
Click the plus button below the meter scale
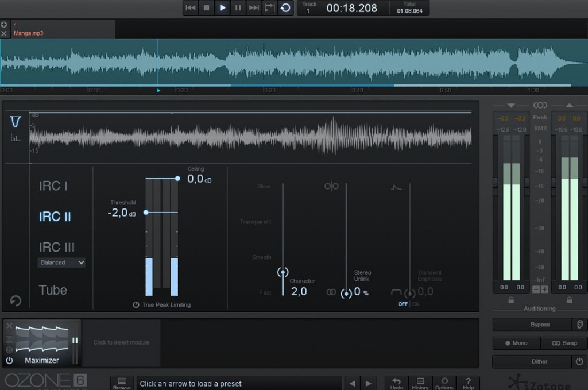(544, 289)
